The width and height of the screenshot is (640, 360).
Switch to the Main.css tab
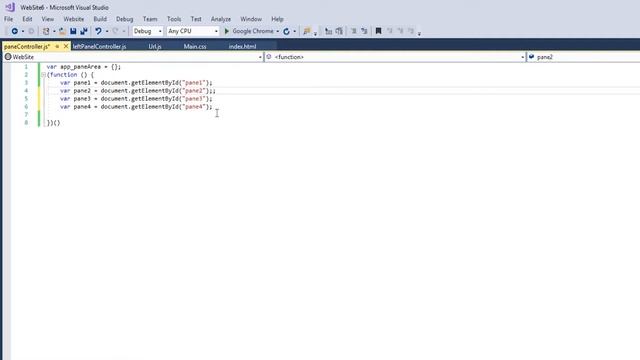point(195,47)
